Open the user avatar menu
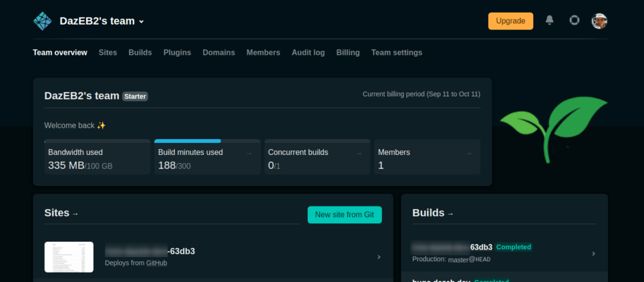 click(x=599, y=21)
